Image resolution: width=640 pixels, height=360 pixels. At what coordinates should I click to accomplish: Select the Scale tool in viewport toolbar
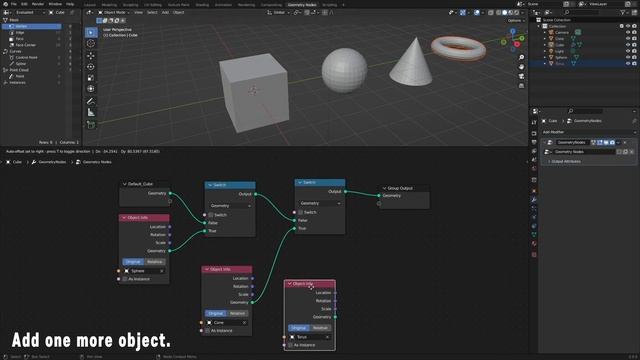click(91, 78)
